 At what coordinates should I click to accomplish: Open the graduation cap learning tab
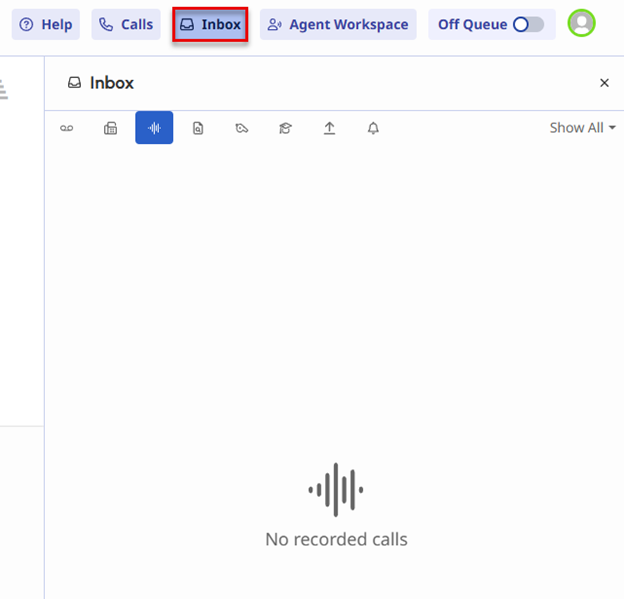[285, 128]
